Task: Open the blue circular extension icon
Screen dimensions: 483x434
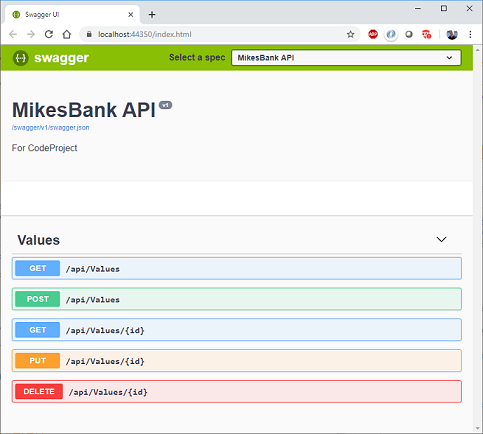Action: 391,34
